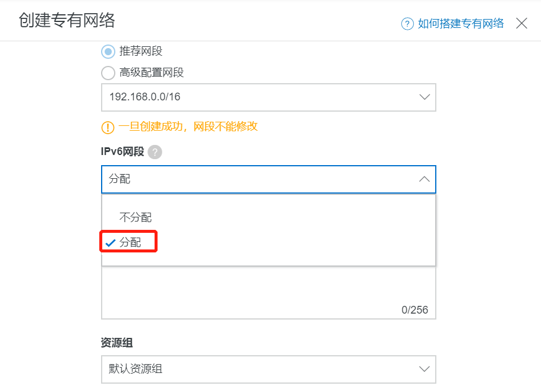Click the warning icon before the network notice

click(107, 127)
